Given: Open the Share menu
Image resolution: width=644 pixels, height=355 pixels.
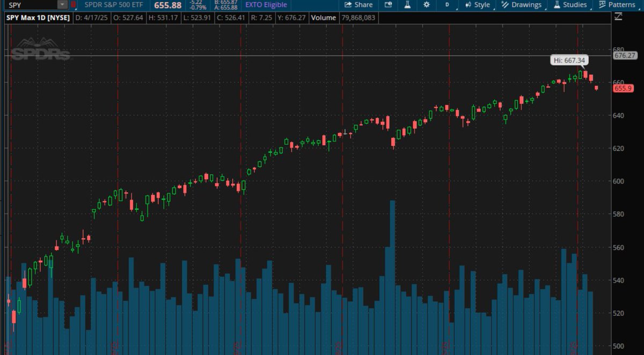Looking at the screenshot, I should pos(358,5).
